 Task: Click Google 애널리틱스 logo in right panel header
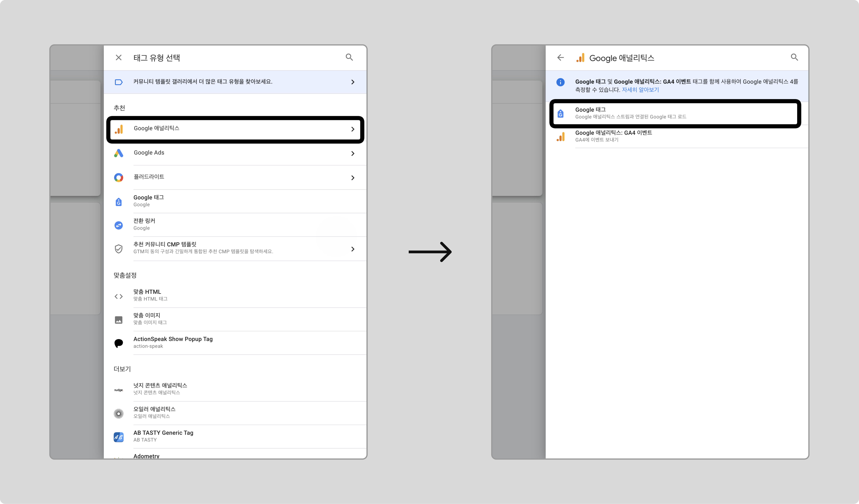click(580, 58)
